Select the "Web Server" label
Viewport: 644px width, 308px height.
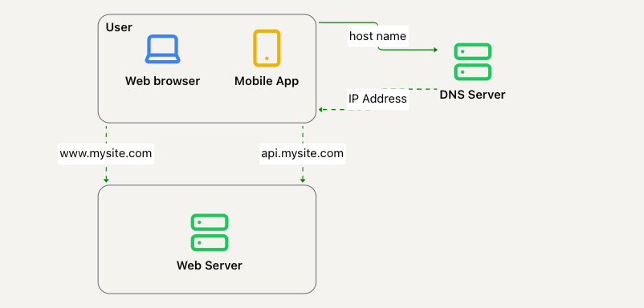pyautogui.click(x=210, y=265)
